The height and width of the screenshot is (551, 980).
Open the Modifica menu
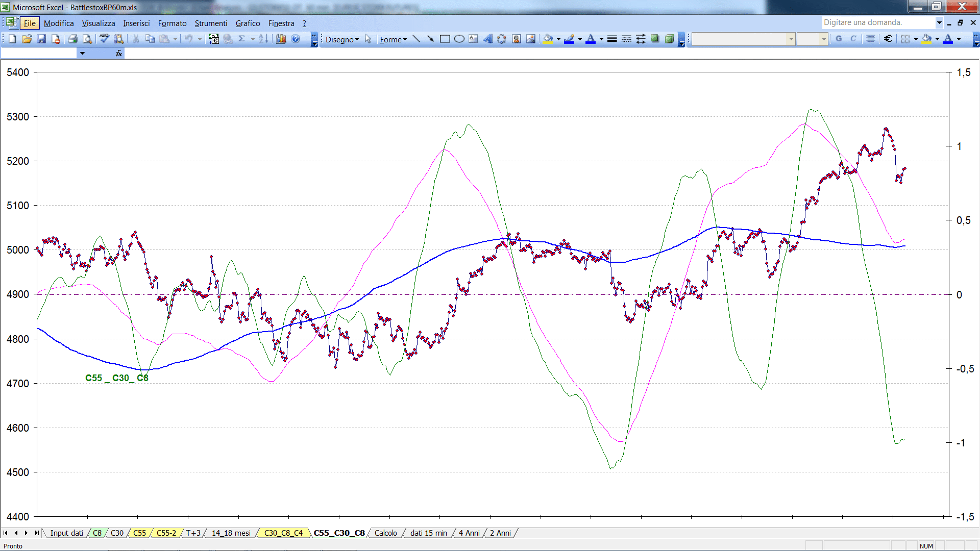pos(59,23)
